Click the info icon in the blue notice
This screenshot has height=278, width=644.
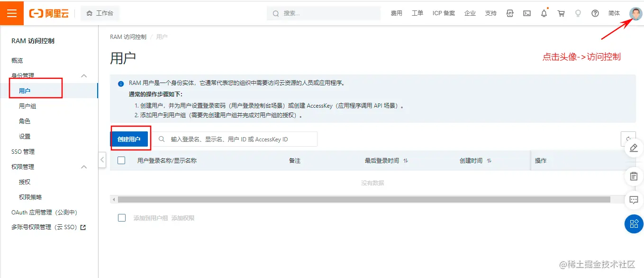(x=121, y=84)
